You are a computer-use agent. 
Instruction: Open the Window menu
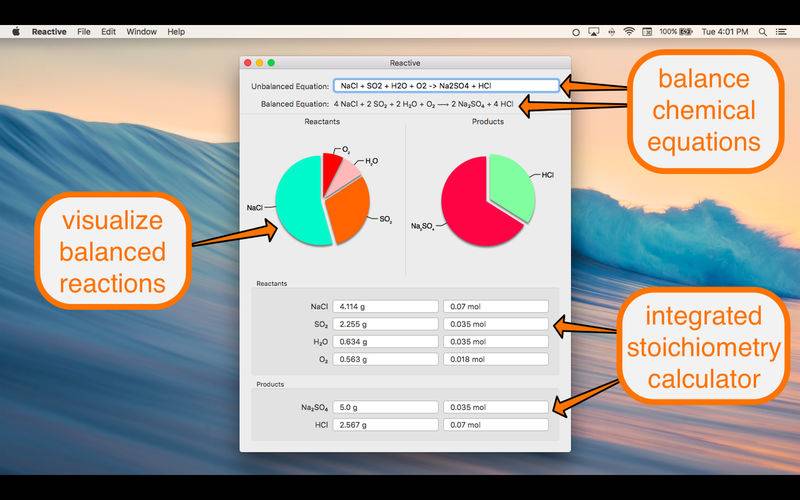tap(141, 32)
